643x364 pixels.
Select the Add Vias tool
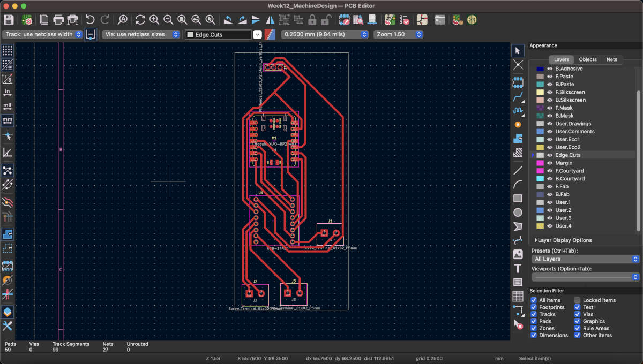click(518, 124)
